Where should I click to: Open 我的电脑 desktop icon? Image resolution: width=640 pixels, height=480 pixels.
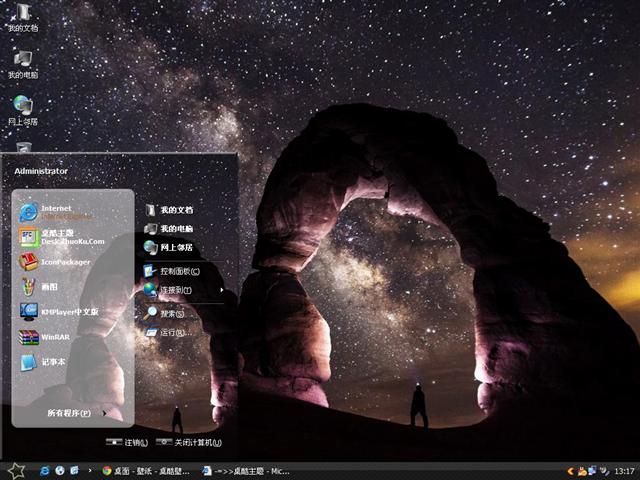coord(23,64)
